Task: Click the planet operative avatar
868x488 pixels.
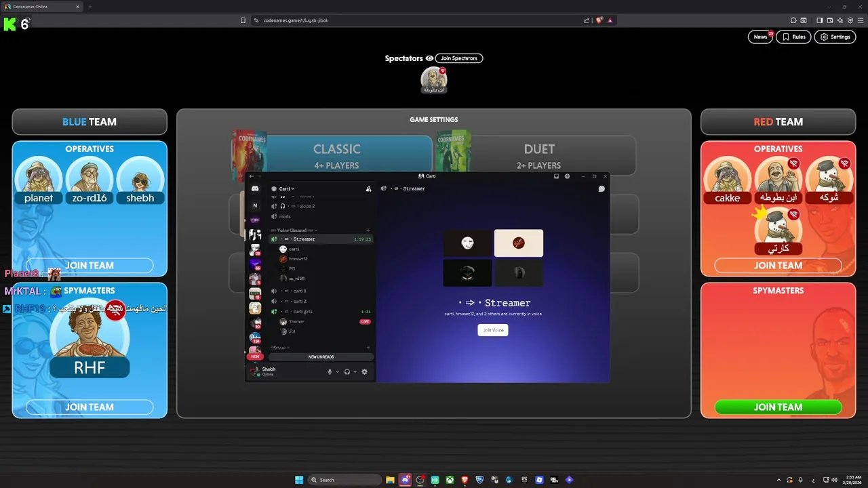Action: tap(39, 180)
